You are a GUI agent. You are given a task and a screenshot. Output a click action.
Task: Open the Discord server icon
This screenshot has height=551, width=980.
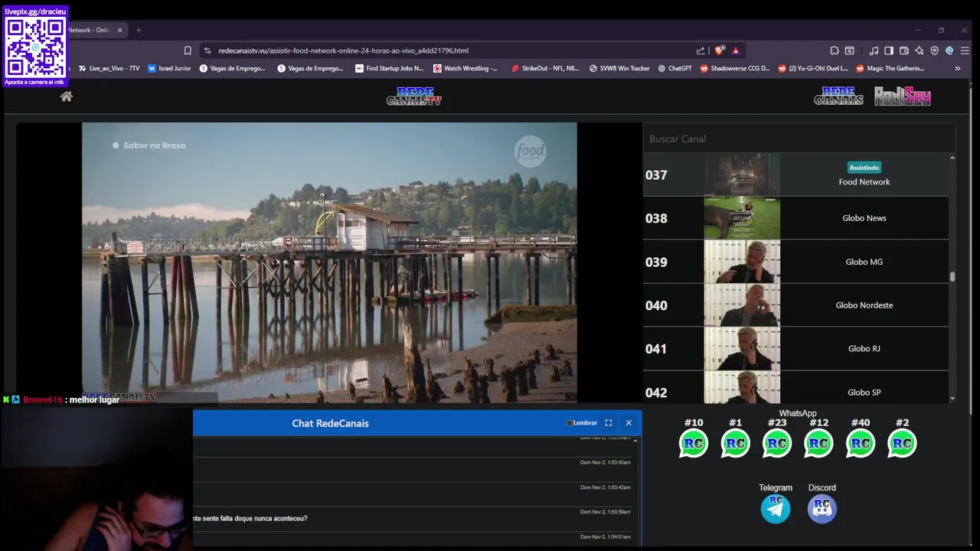tap(822, 509)
